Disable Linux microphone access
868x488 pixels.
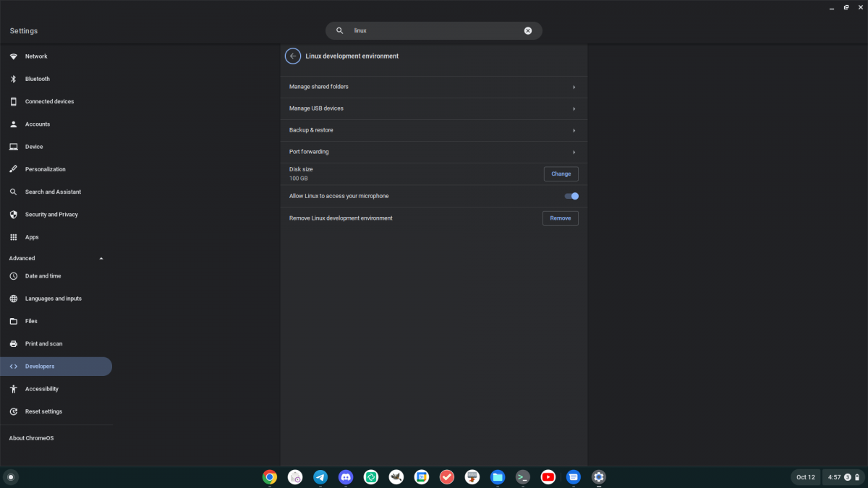[x=571, y=196]
